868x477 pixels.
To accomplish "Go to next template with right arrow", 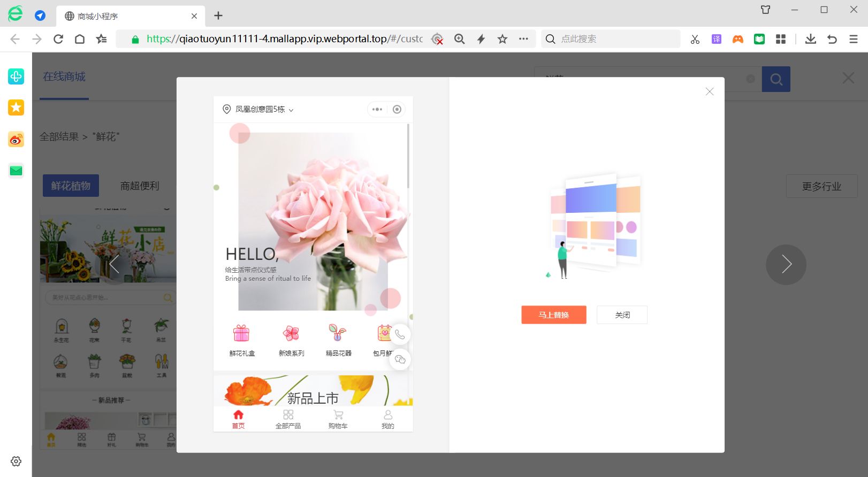I will 786,265.
